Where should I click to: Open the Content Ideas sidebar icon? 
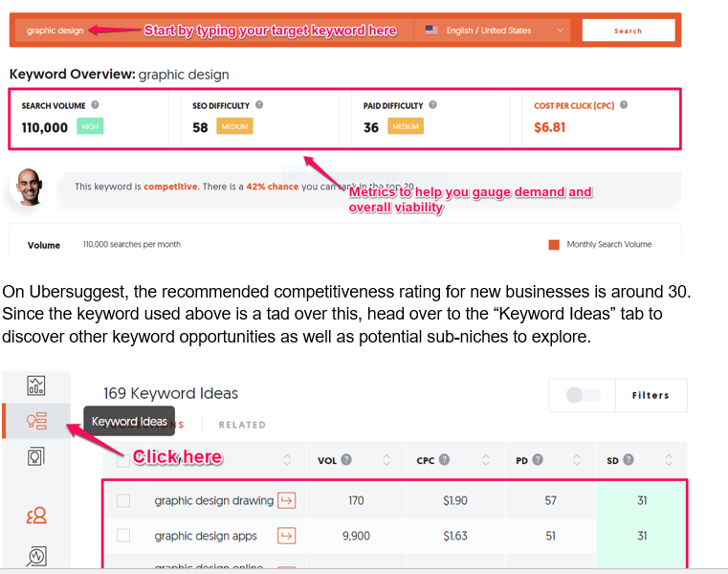point(36,456)
